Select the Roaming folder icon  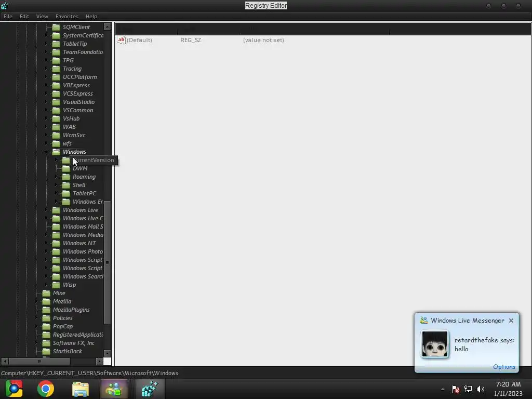point(66,177)
